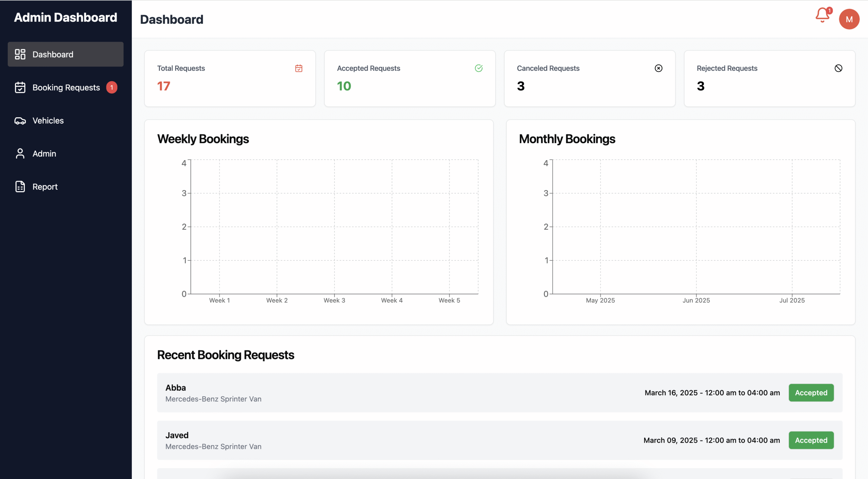Image resolution: width=868 pixels, height=479 pixels.
Task: Click the Report document icon in sidebar
Action: (20, 186)
